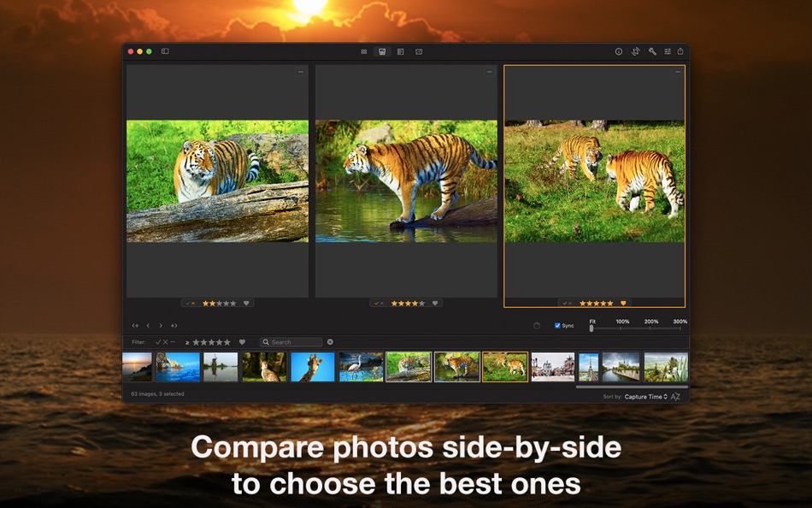812x508 pixels.
Task: Click the 100% zoom button
Action: point(622,322)
